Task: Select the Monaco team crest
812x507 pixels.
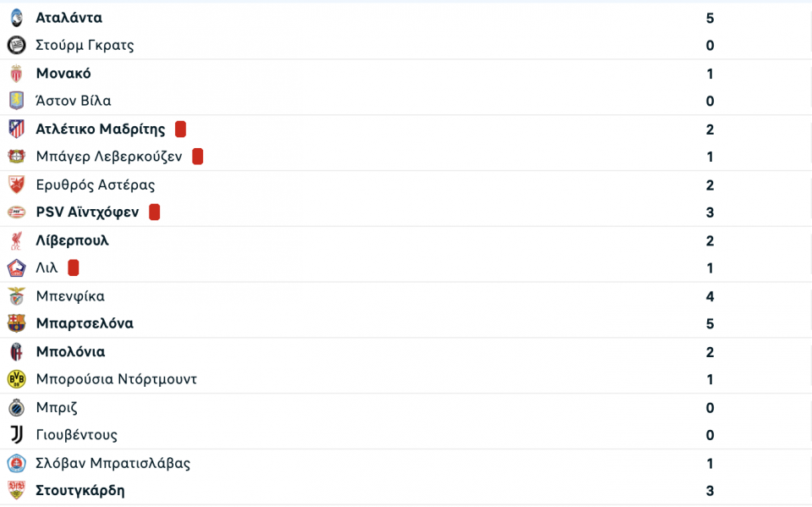Action: 16,74
